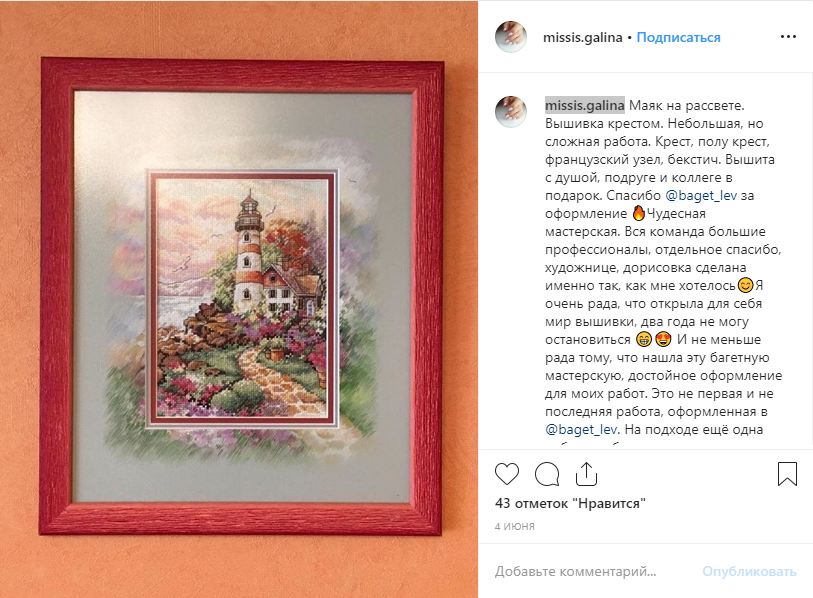Open missis.galina profile from header username
813x598 pixels.
(582, 37)
